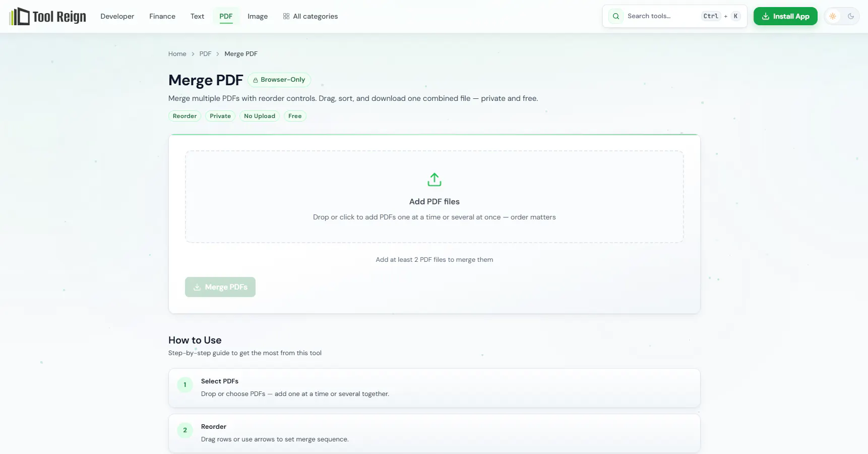Click the No Upload tag
Screen dimensions: 868x454
click(x=260, y=116)
